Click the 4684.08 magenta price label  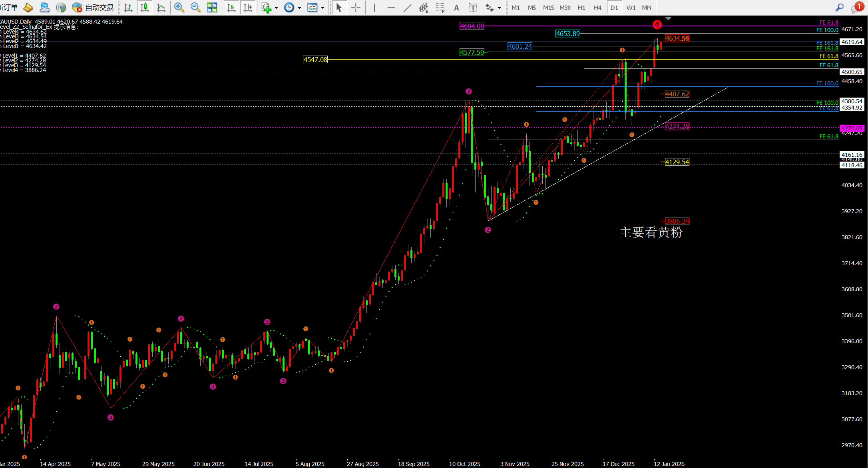click(x=472, y=26)
